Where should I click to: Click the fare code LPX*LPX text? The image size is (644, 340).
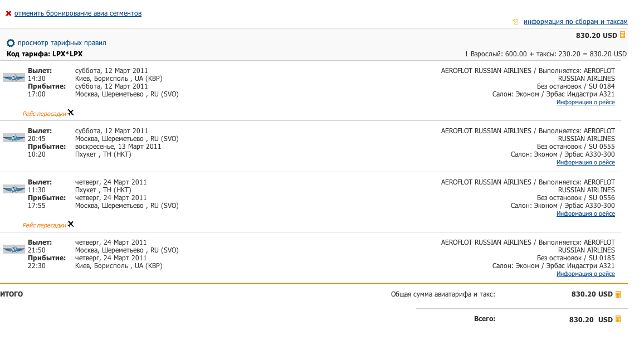pyautogui.click(x=67, y=54)
